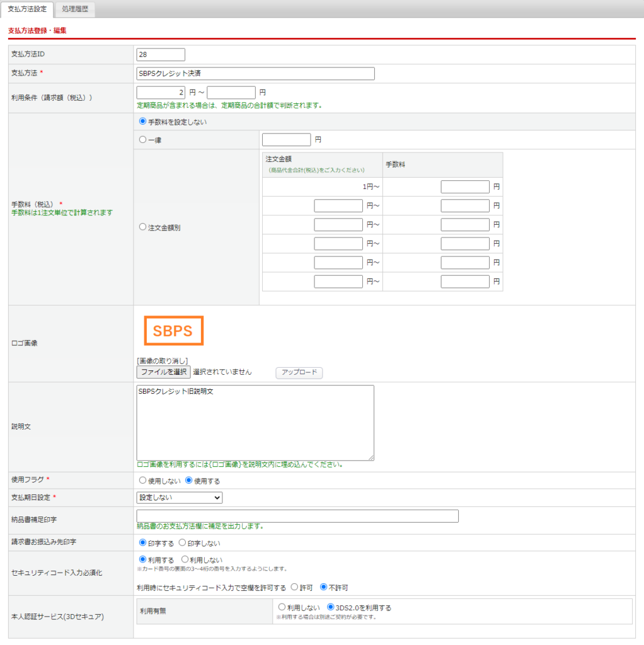Choose the 一律 fee radio option

(142, 140)
